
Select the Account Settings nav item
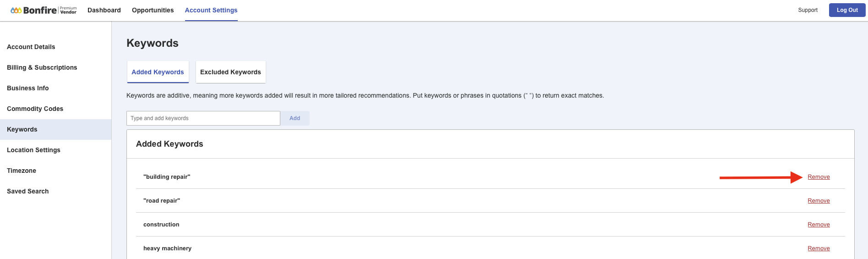pyautogui.click(x=211, y=10)
